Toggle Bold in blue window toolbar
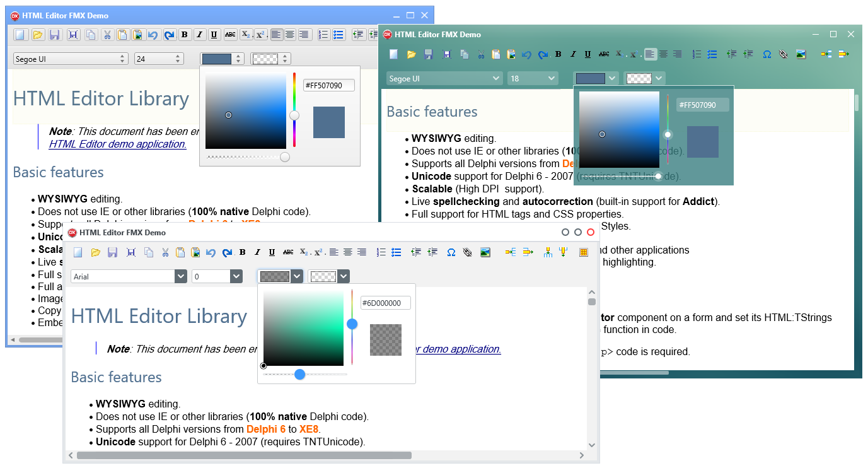The image size is (868, 468). [185, 35]
